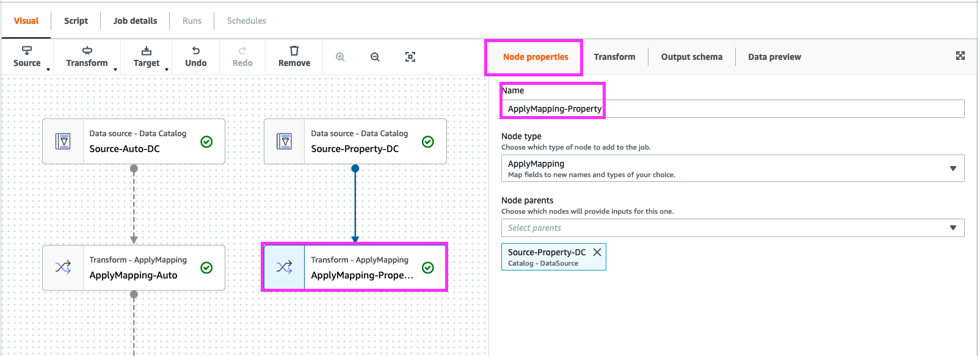Switch to the Output schema tab

tap(691, 57)
